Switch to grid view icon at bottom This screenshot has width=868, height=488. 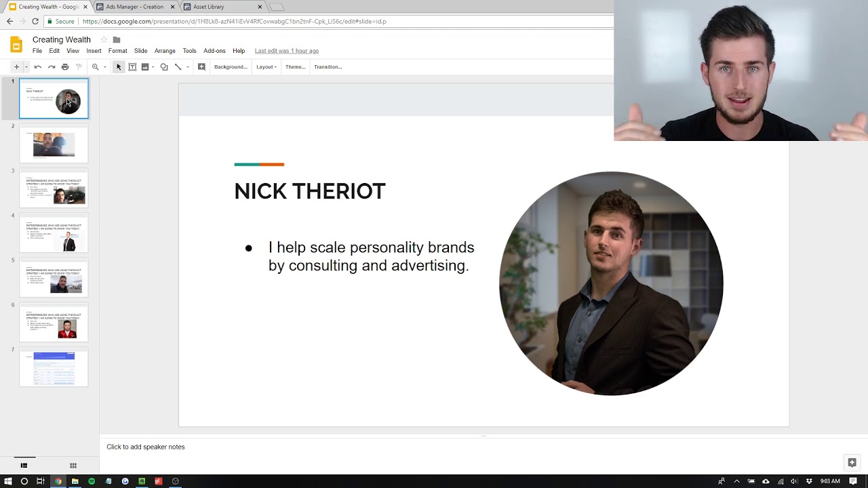click(73, 465)
